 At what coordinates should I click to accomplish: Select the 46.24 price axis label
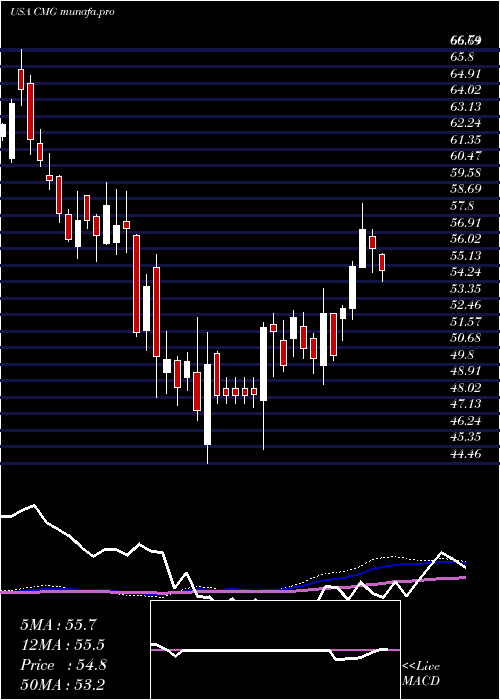[x=466, y=421]
